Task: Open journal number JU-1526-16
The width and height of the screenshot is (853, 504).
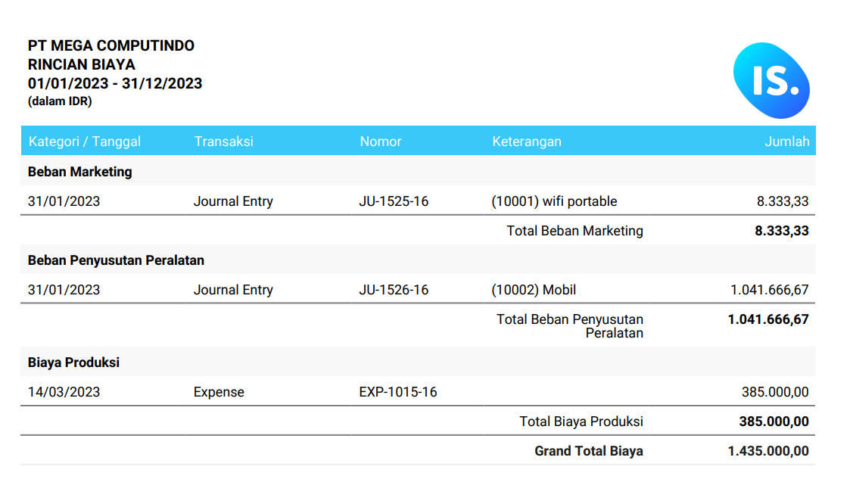Action: pyautogui.click(x=394, y=290)
